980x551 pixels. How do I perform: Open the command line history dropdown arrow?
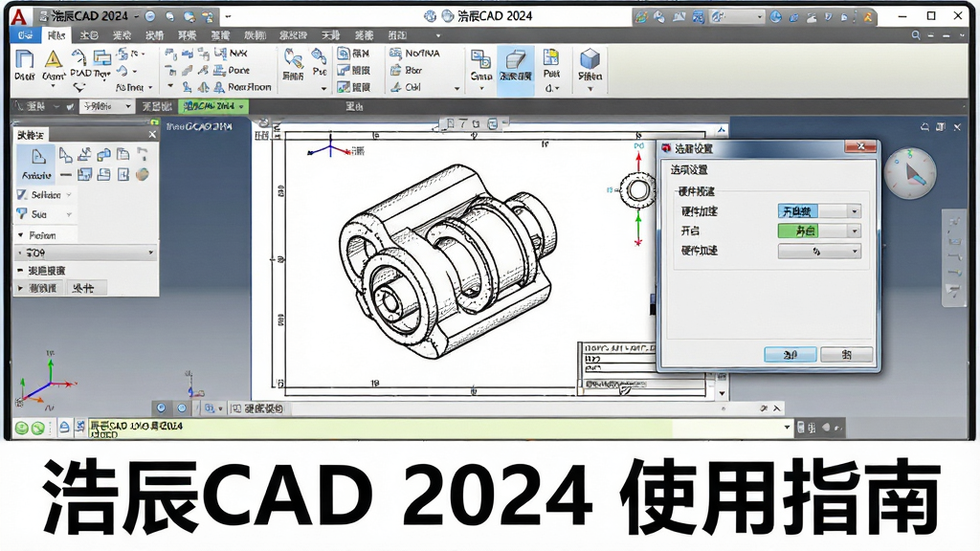tap(787, 428)
